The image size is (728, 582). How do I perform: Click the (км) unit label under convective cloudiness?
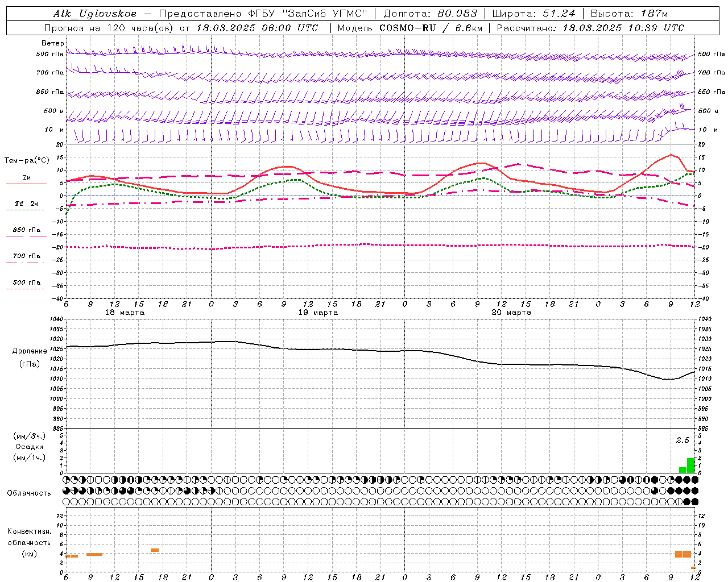click(x=29, y=554)
